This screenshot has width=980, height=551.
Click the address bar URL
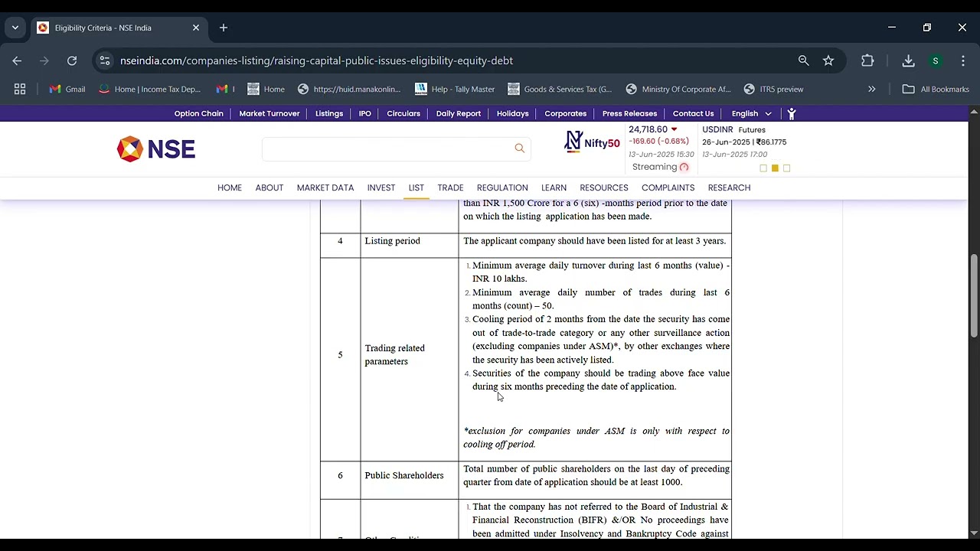coord(316,60)
